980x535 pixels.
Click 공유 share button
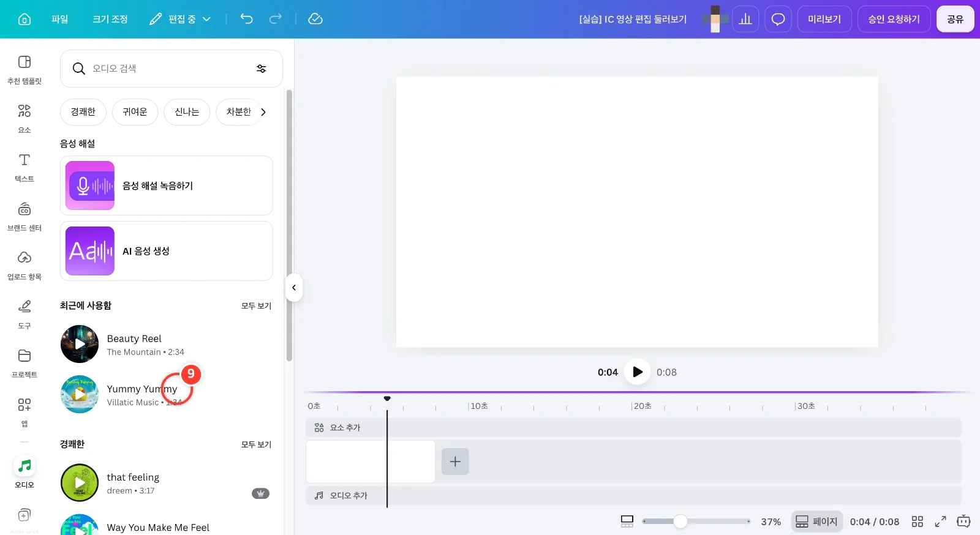point(955,19)
